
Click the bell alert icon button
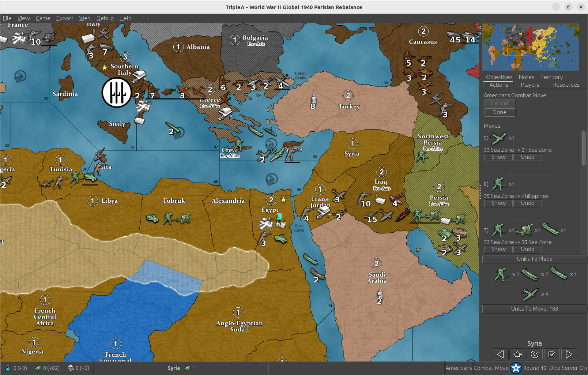coord(517,354)
